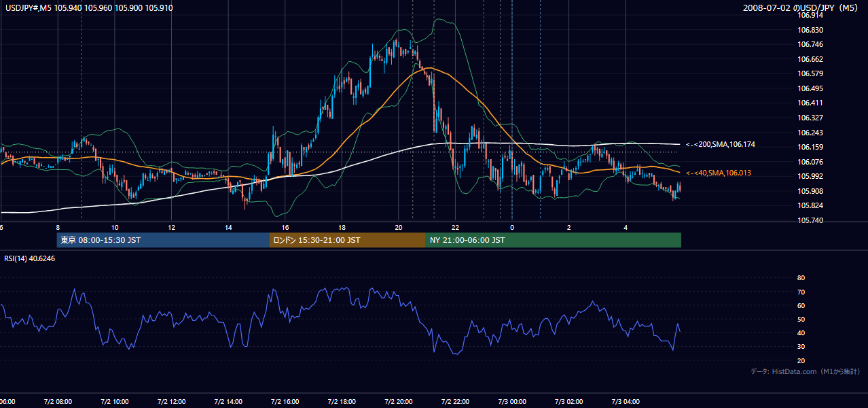Click the hour 8 tick on price chart axis
The width and height of the screenshot is (868, 408).
point(58,228)
